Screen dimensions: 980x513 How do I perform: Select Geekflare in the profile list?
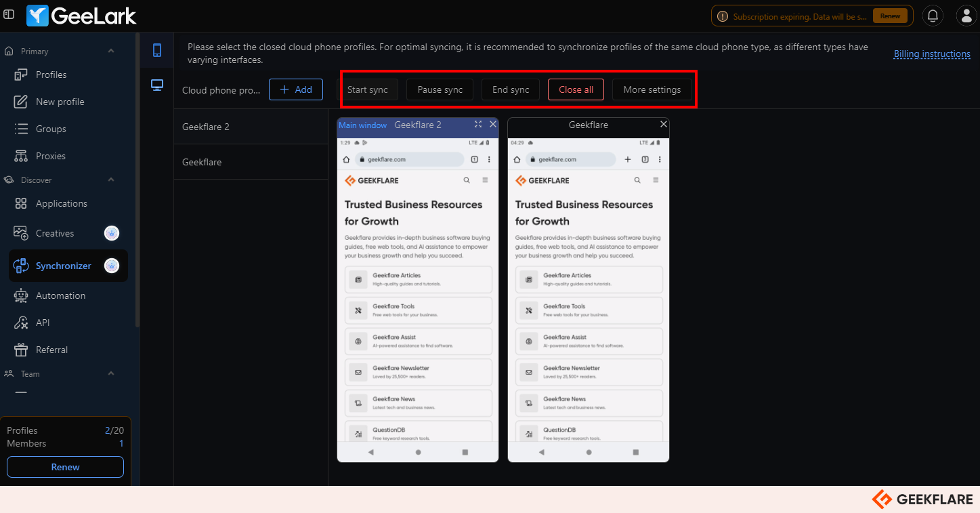pyautogui.click(x=251, y=162)
